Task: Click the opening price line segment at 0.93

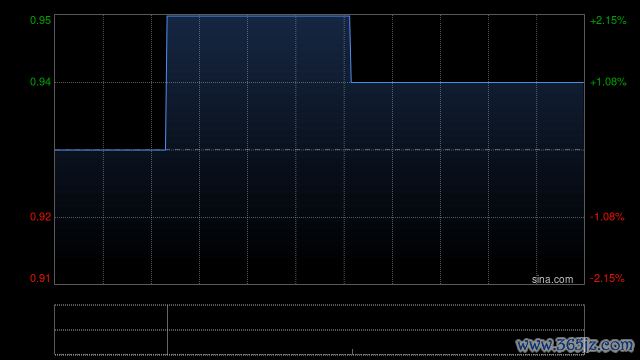Action: click(x=110, y=150)
